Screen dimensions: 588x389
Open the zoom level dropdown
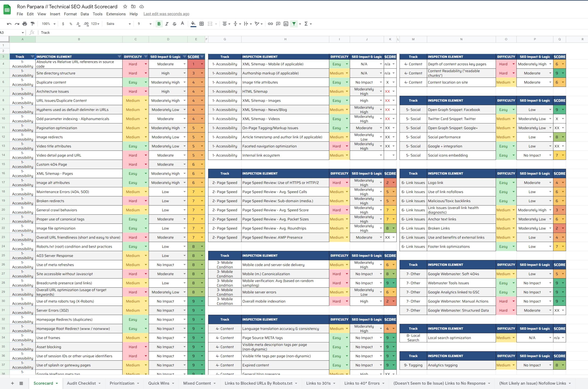[49, 24]
